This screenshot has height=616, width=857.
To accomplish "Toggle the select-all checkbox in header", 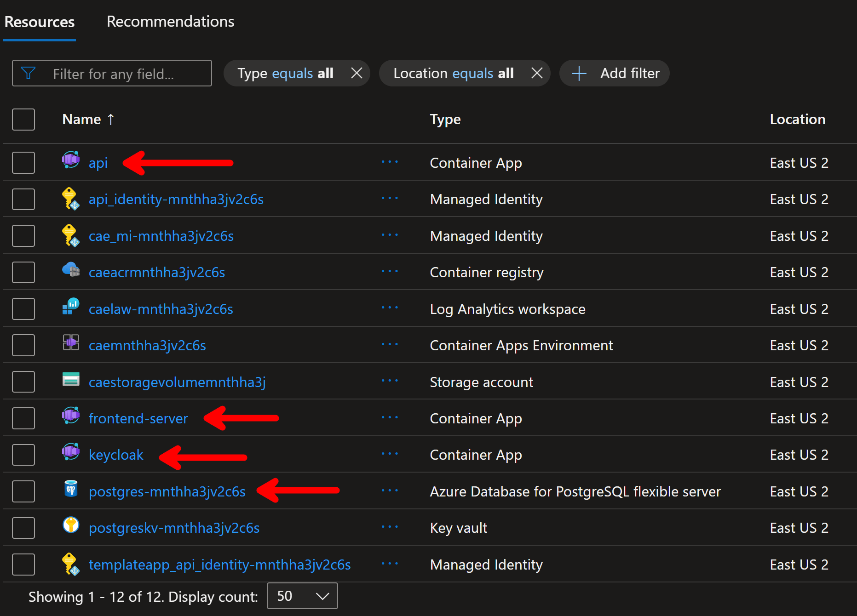I will (23, 120).
